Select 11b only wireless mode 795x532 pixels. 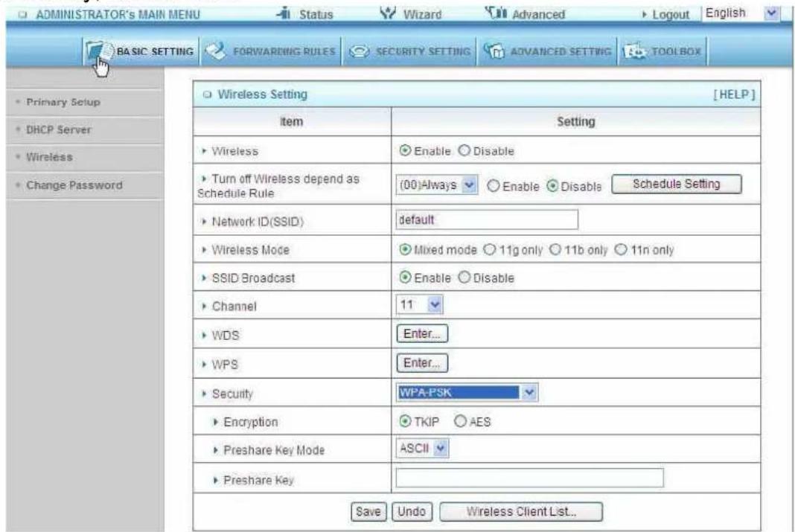555,250
